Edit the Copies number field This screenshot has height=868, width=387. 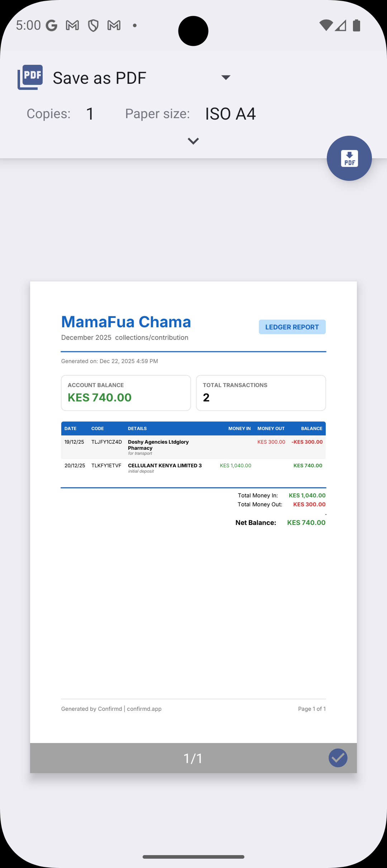coord(90,114)
